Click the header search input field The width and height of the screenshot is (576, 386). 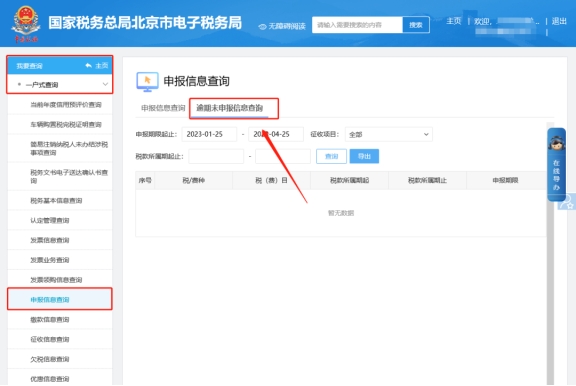357,25
